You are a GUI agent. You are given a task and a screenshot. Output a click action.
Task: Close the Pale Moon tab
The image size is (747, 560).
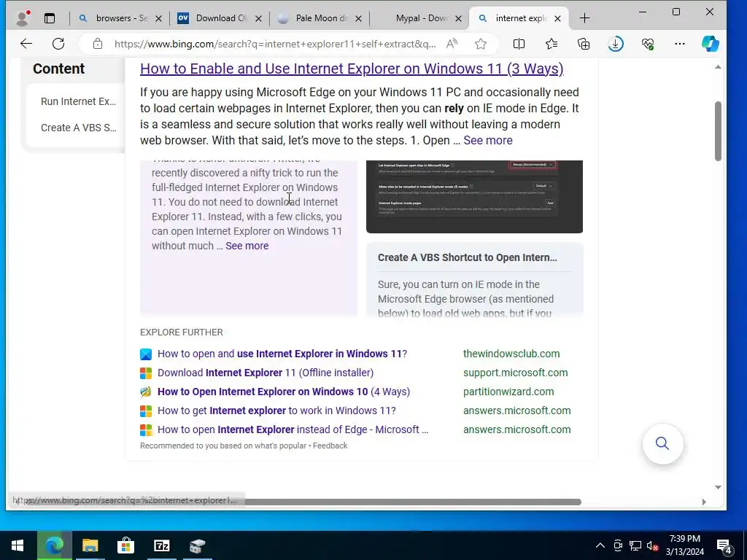[x=358, y=18]
